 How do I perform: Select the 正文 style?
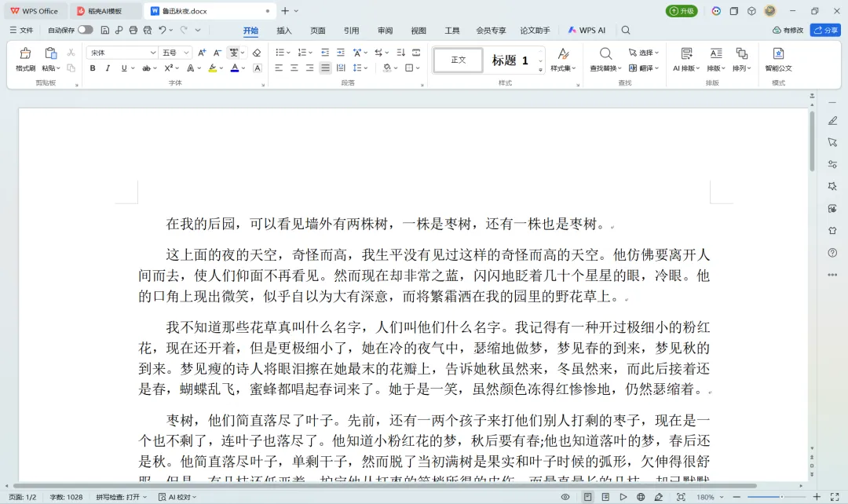(458, 60)
